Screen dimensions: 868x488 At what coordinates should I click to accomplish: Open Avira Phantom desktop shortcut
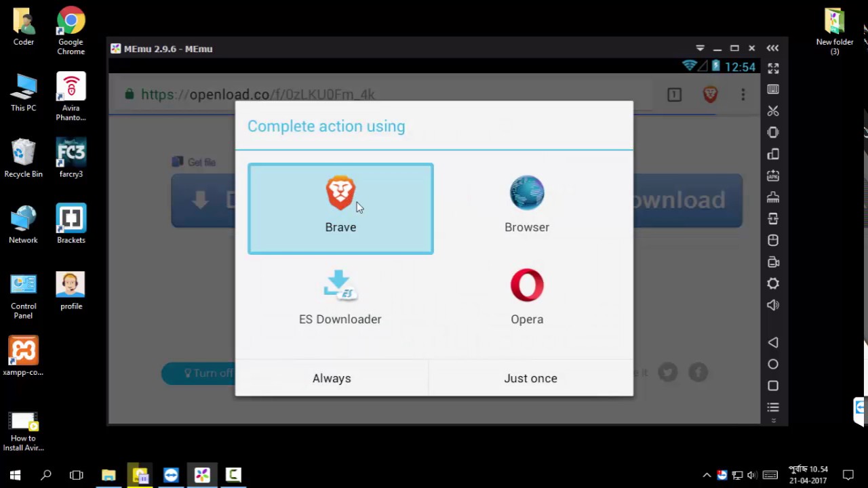(71, 97)
